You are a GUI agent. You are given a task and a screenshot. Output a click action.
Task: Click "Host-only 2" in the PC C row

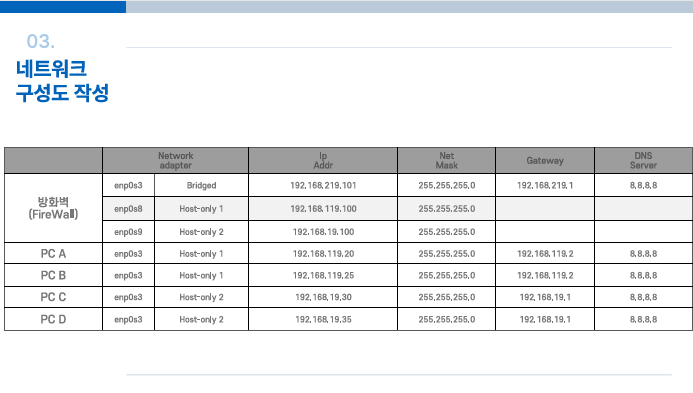(x=201, y=297)
